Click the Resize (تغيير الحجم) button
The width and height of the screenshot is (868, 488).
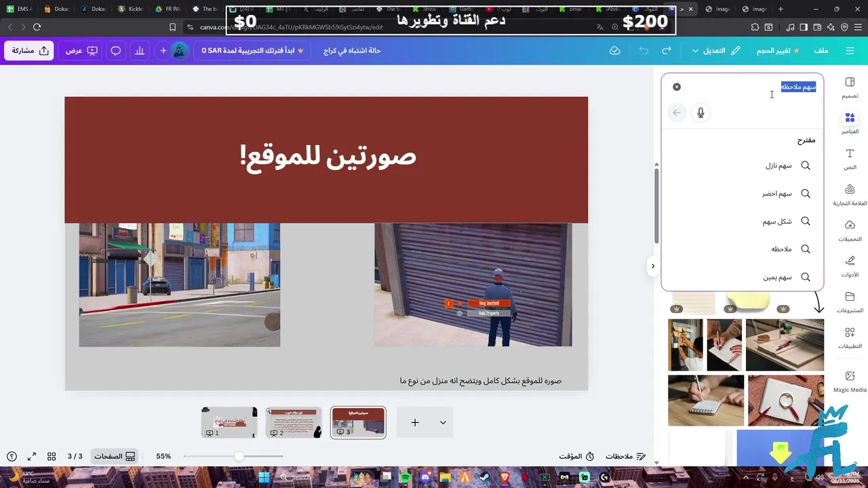point(778,50)
